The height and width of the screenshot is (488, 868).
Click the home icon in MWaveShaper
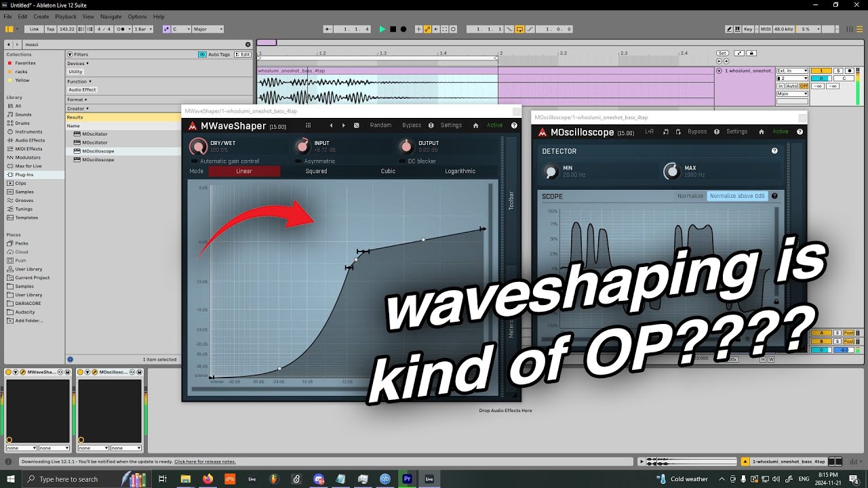pyautogui.click(x=476, y=125)
